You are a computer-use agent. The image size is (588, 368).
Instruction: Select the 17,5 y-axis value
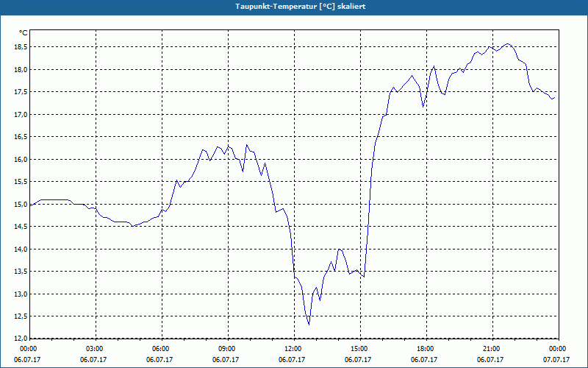pos(21,92)
